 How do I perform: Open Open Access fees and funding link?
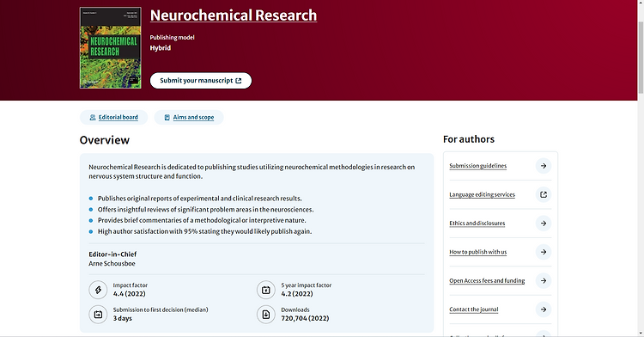click(x=487, y=281)
